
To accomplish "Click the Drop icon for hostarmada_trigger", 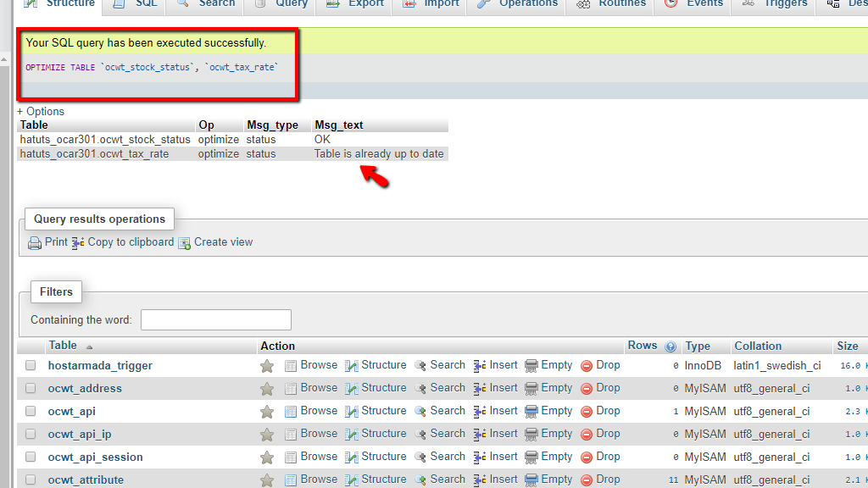I will (x=587, y=366).
